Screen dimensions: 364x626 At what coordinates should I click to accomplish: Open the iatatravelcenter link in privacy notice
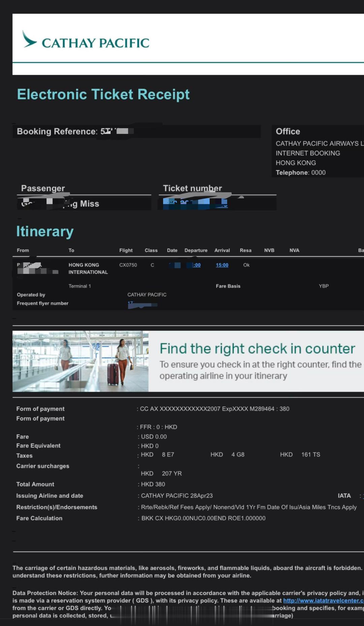click(x=323, y=600)
